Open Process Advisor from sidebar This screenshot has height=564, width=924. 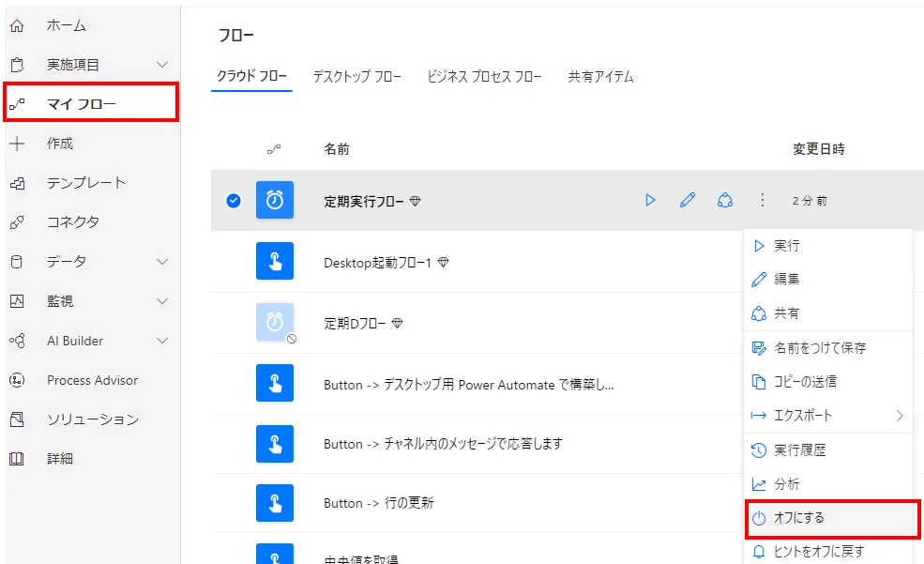tap(92, 380)
